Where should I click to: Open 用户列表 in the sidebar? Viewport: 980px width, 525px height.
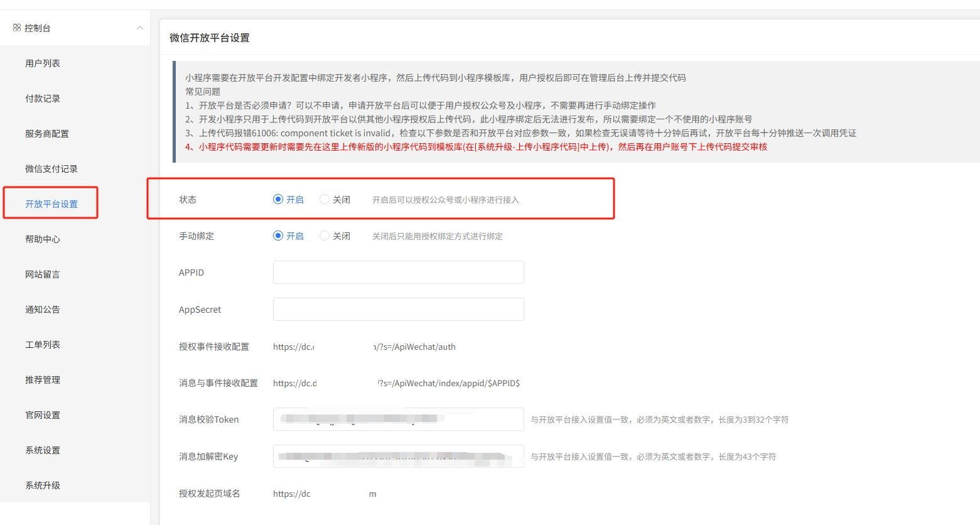click(43, 63)
